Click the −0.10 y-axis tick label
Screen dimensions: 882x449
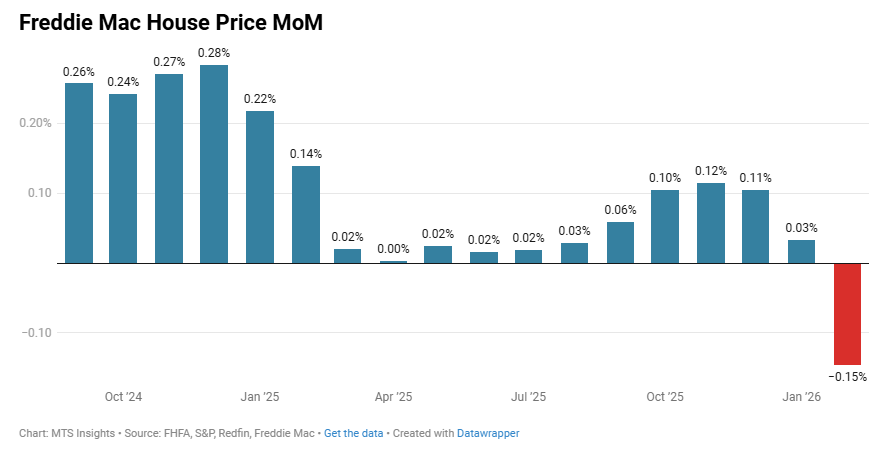pos(35,332)
